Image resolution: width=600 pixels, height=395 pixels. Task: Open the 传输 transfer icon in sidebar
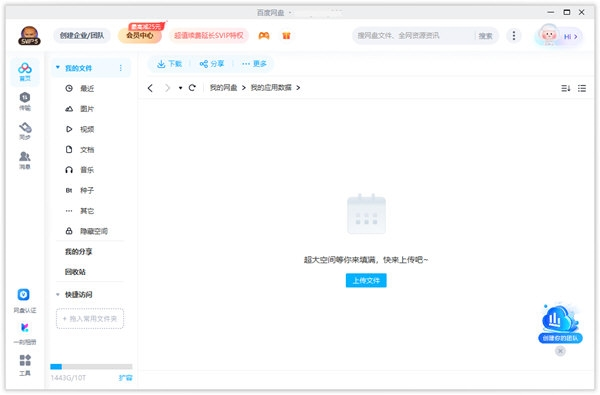point(25,101)
